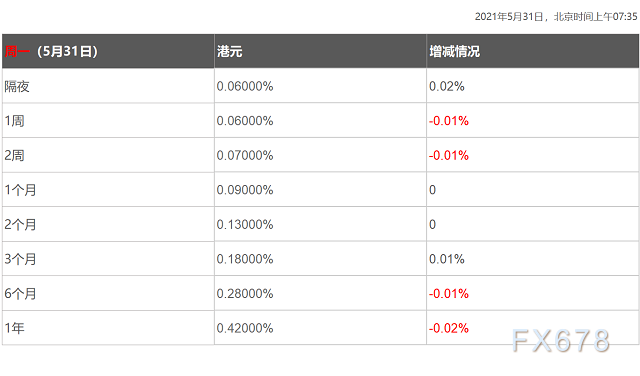Select the 0.09000% rate value
The width and height of the screenshot is (640, 376).
245,190
